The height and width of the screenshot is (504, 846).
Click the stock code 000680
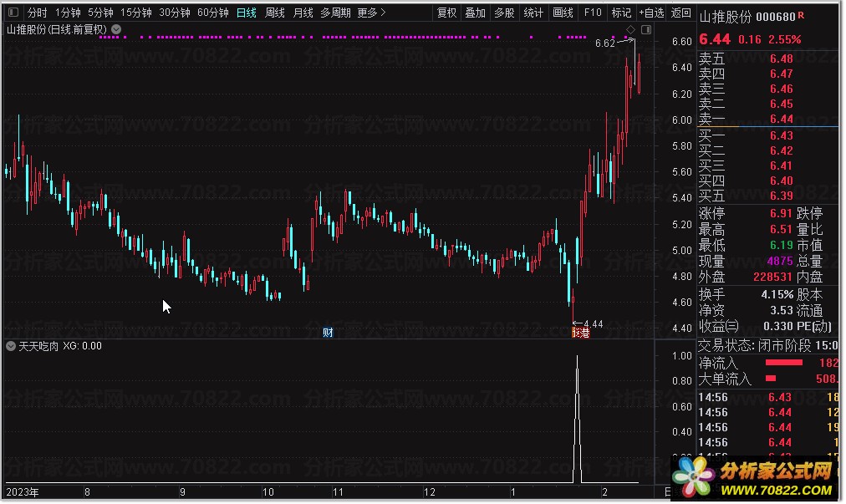(775, 18)
